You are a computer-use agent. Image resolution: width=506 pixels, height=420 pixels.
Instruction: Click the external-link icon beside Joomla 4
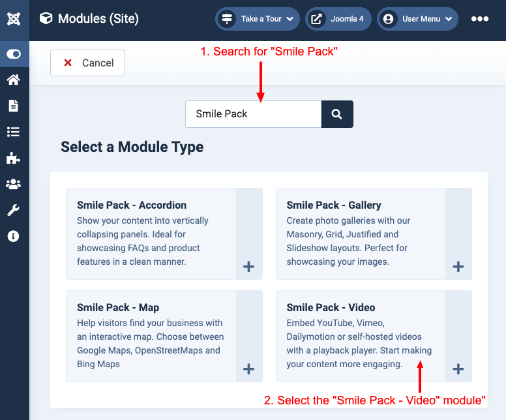click(316, 19)
